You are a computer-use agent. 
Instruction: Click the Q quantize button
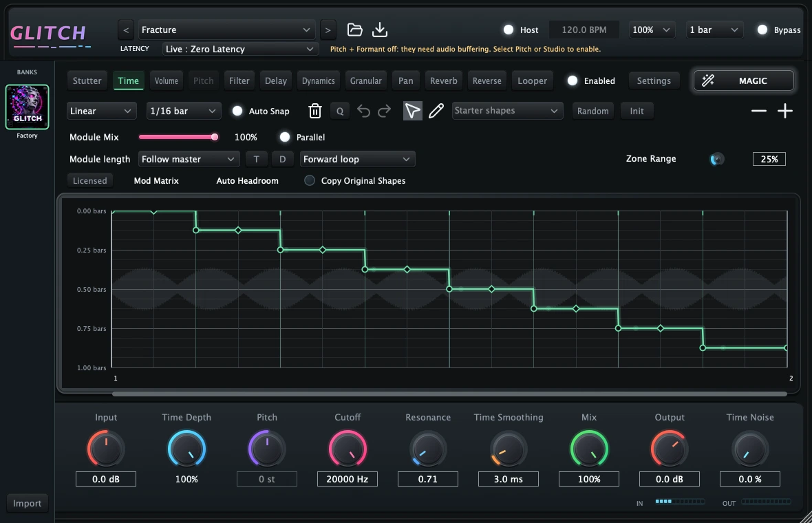pyautogui.click(x=340, y=111)
